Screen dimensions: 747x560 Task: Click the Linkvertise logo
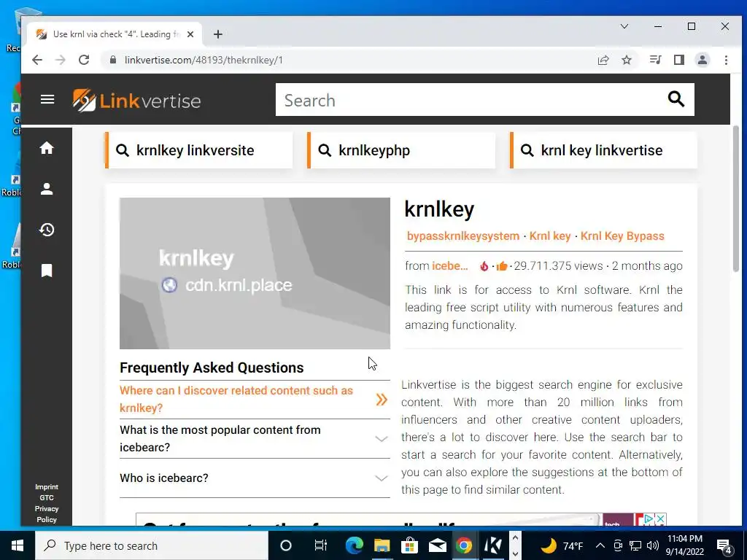pyautogui.click(x=136, y=101)
